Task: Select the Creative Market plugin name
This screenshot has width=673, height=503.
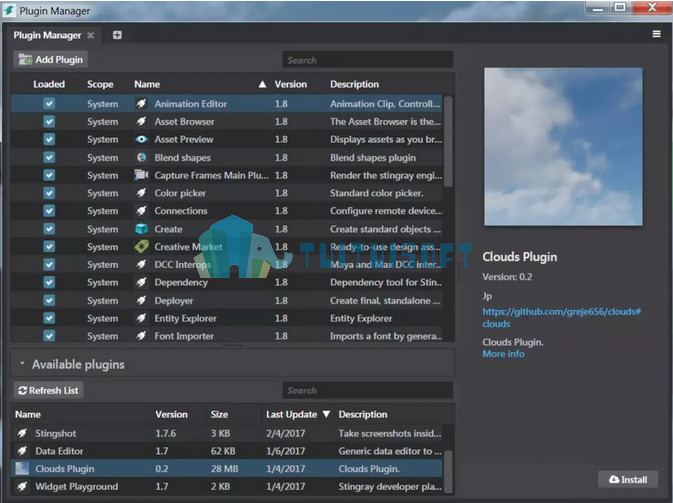Action: [188, 246]
